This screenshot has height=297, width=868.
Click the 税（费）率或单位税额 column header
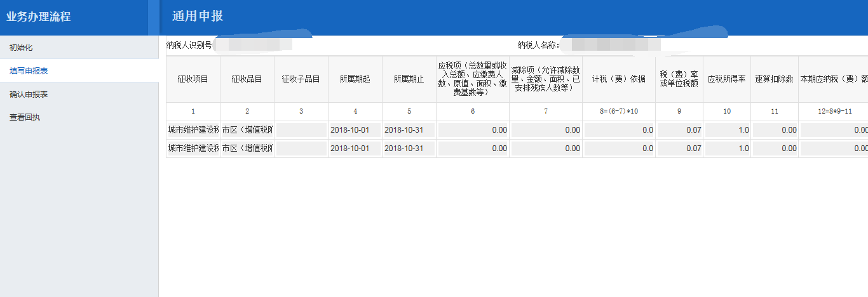click(x=679, y=79)
